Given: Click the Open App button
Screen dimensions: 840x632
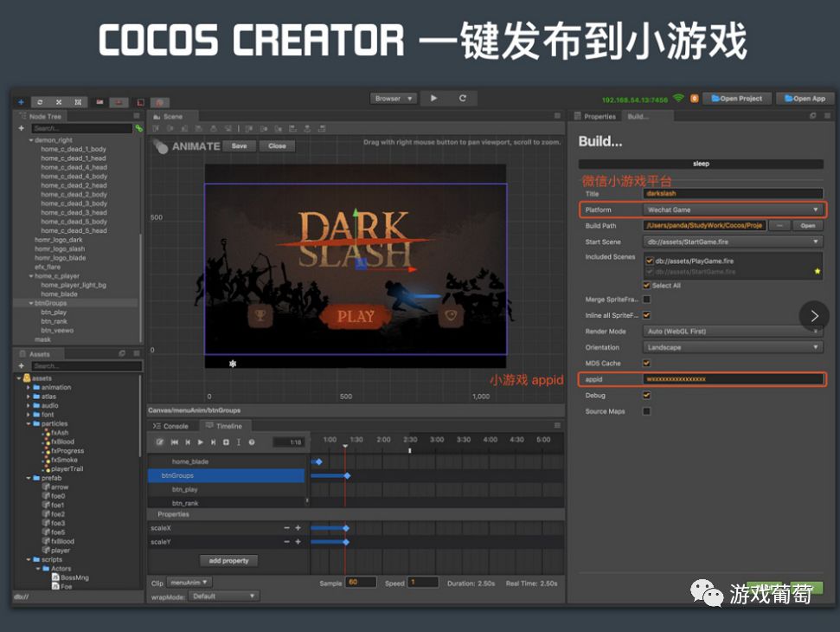Looking at the screenshot, I should (805, 99).
